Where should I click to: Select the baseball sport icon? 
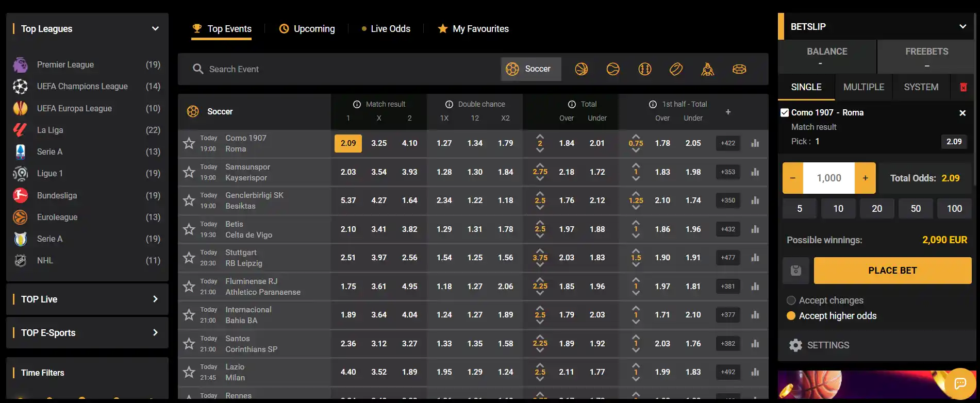coord(645,69)
